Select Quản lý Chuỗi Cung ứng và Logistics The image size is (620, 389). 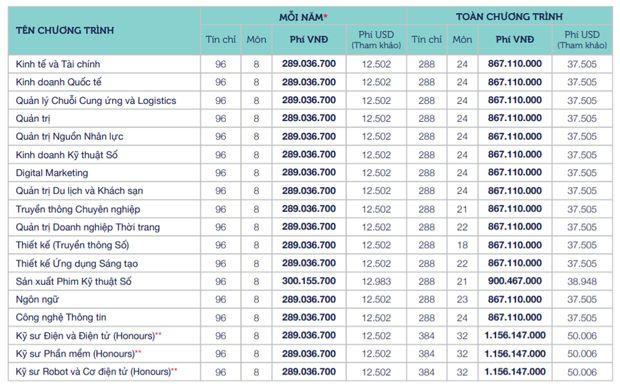click(96, 100)
